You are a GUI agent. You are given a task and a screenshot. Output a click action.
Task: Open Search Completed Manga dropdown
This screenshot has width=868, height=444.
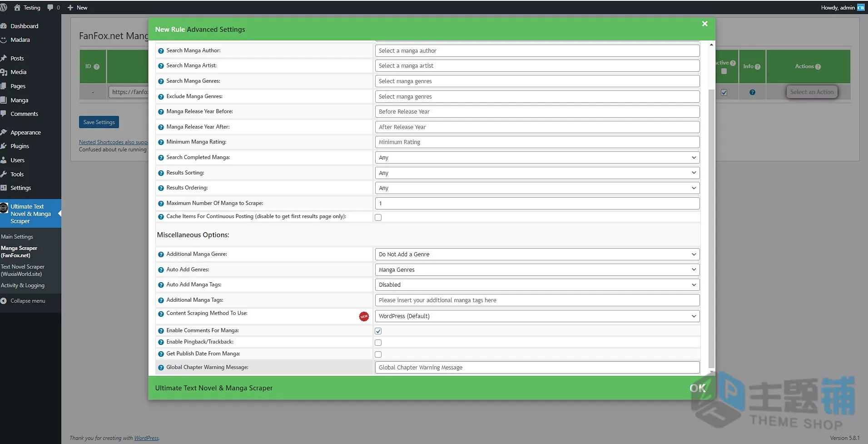pos(537,158)
